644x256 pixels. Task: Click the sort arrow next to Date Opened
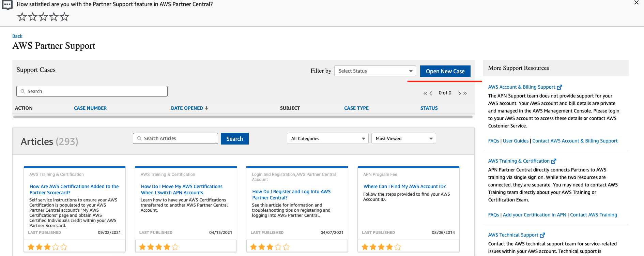[206, 108]
